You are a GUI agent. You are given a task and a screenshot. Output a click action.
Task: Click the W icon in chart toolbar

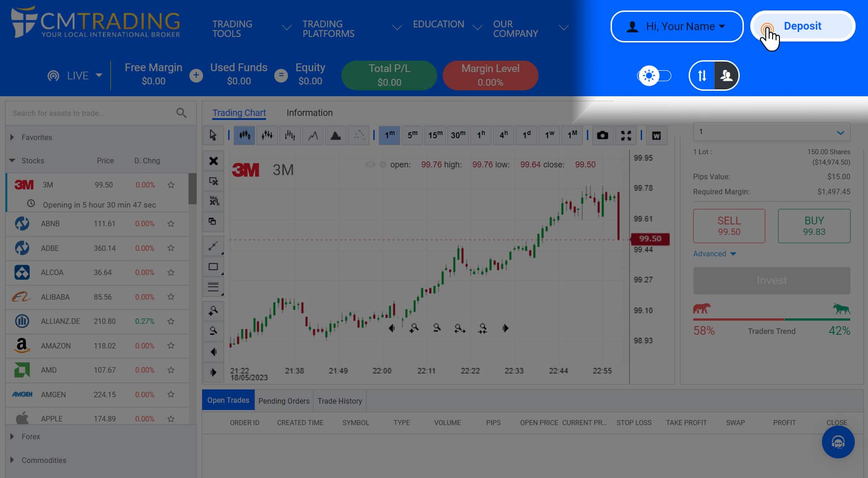click(x=656, y=135)
